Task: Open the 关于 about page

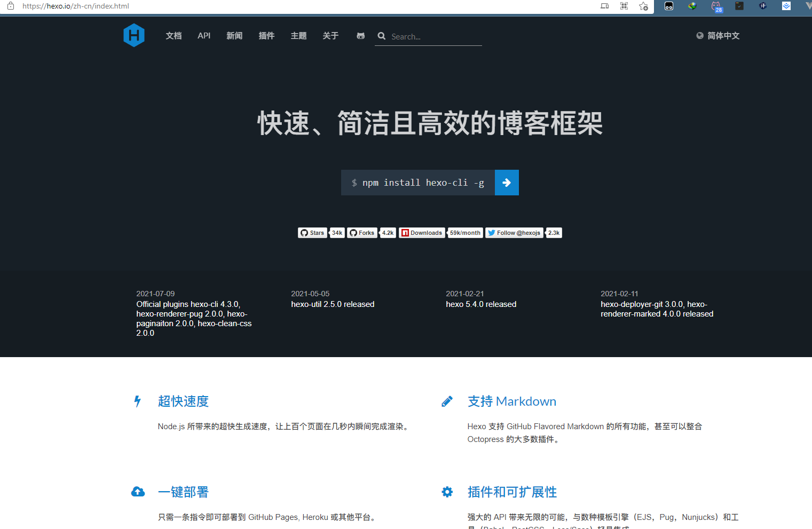Action: pos(330,36)
